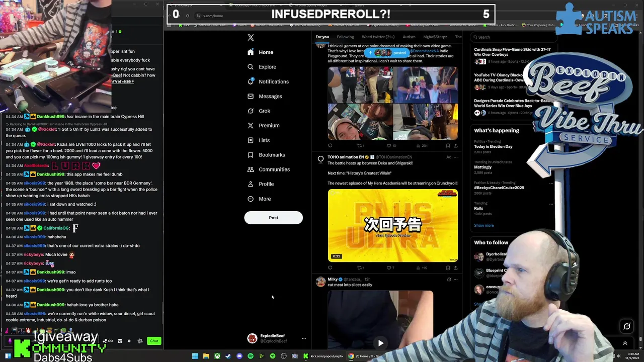Open more options on TOHO ad post
The height and width of the screenshot is (362, 644).
pyautogui.click(x=456, y=157)
